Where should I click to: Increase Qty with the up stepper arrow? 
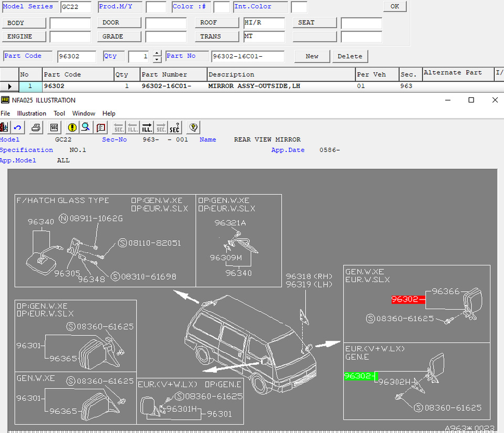click(157, 54)
